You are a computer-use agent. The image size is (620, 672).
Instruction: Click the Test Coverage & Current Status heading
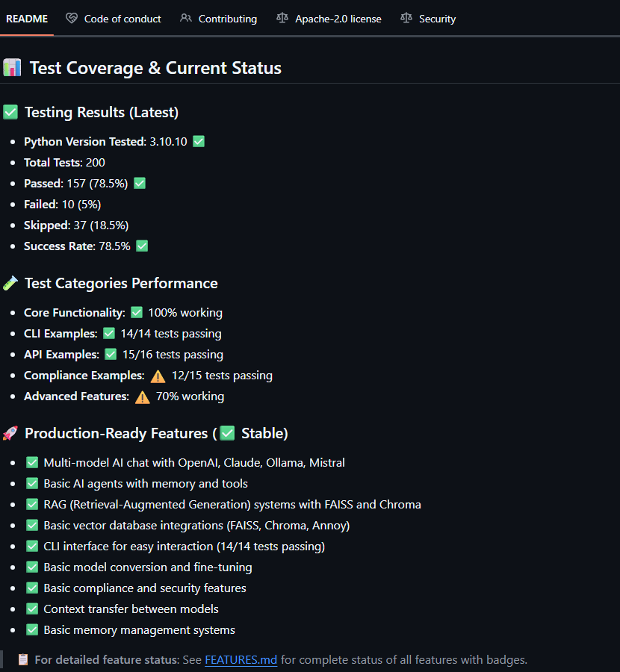pos(155,68)
